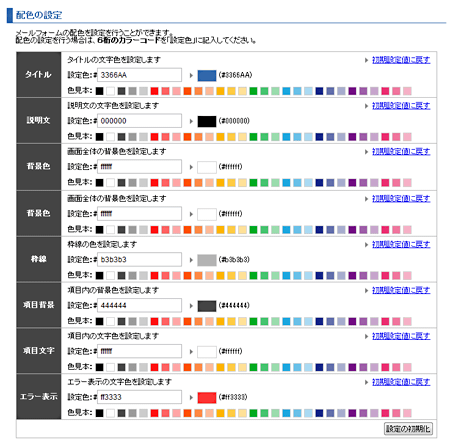Click the エラー表示 color code field ff3333
The width and height of the screenshot is (450, 448).
point(139,397)
